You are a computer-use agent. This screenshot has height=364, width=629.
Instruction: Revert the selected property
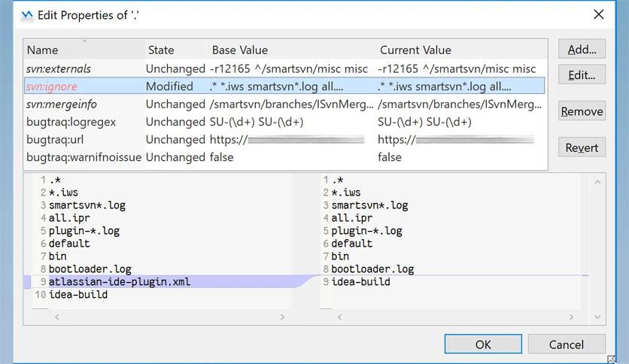[x=582, y=147]
